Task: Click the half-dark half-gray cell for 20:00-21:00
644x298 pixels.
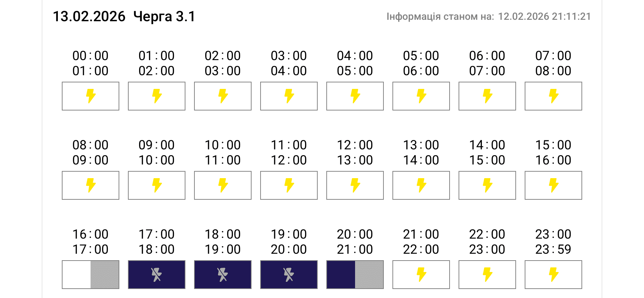Action: [x=355, y=275]
